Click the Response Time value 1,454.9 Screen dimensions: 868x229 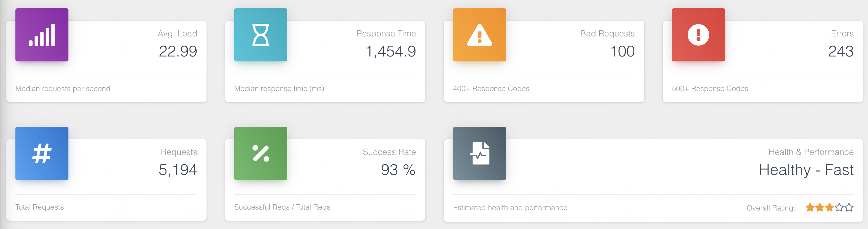[x=391, y=51]
